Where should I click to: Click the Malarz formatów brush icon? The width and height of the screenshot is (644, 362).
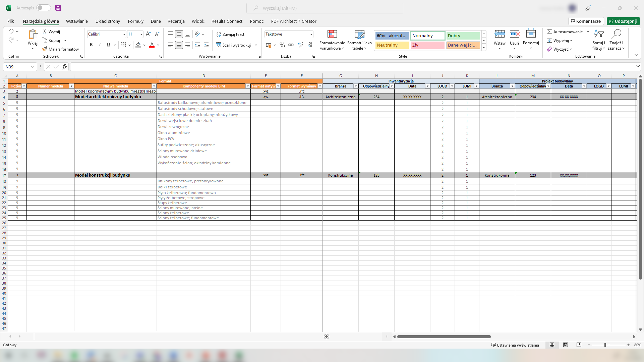click(x=45, y=49)
